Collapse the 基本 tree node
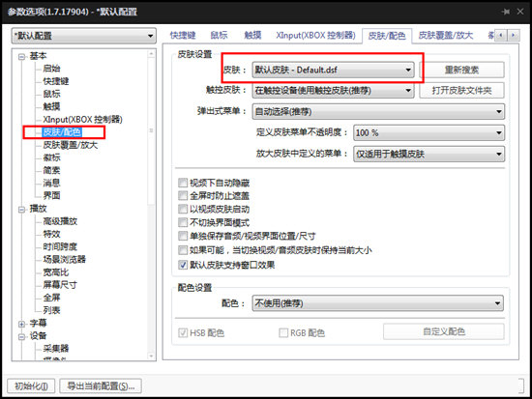The height and width of the screenshot is (399, 532). point(21,57)
